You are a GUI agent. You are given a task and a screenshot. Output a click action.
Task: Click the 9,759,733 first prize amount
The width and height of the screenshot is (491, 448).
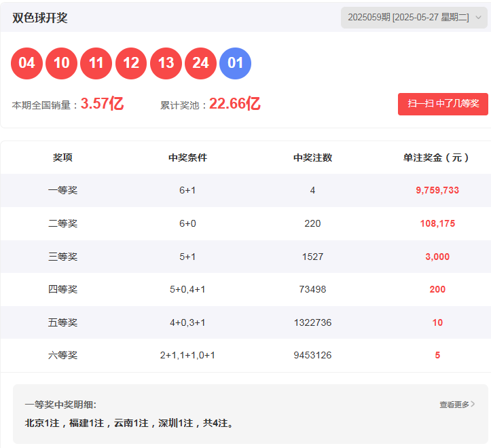tap(437, 191)
